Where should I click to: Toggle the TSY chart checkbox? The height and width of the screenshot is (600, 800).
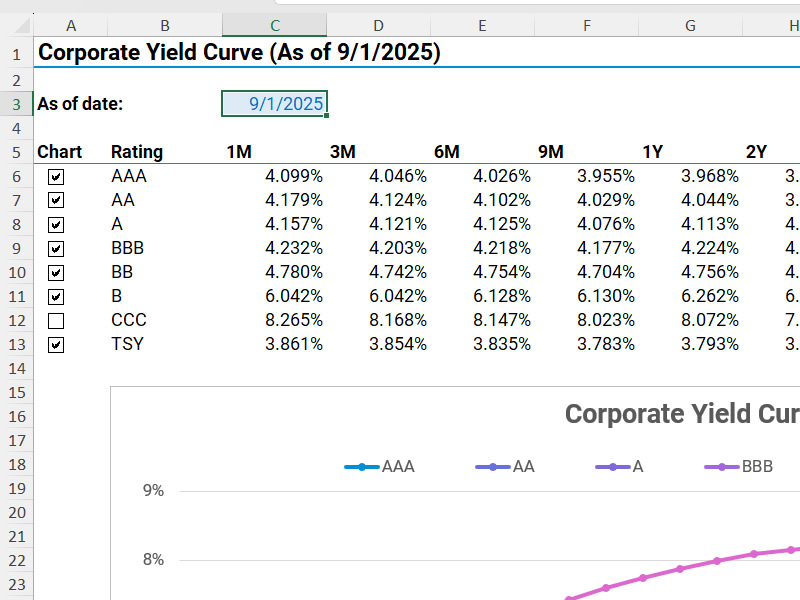(56, 345)
